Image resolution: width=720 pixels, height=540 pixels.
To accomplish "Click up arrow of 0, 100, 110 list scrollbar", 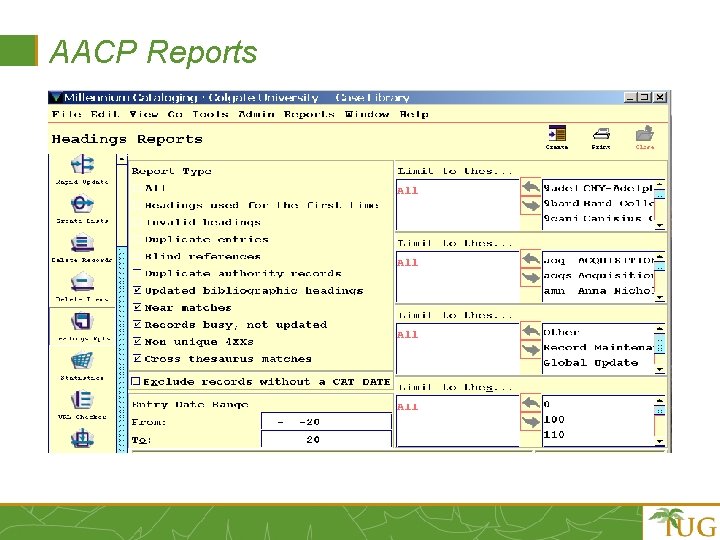I will pos(660,400).
